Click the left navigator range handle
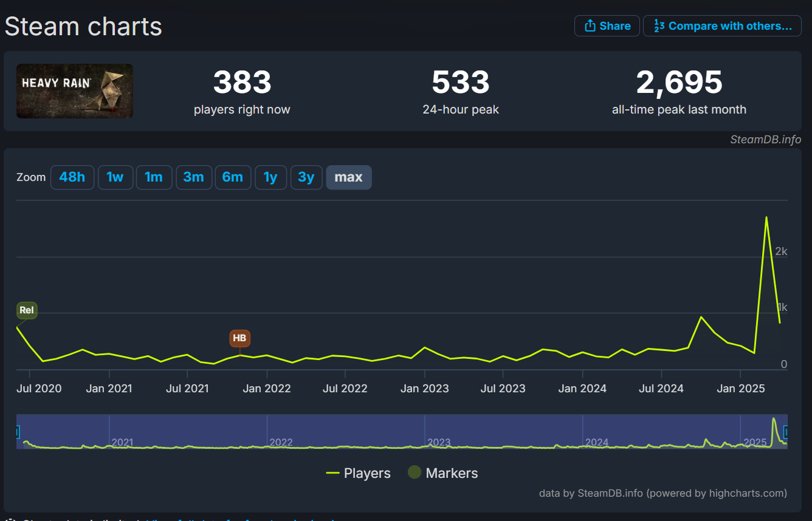This screenshot has width=812, height=521. click(17, 432)
